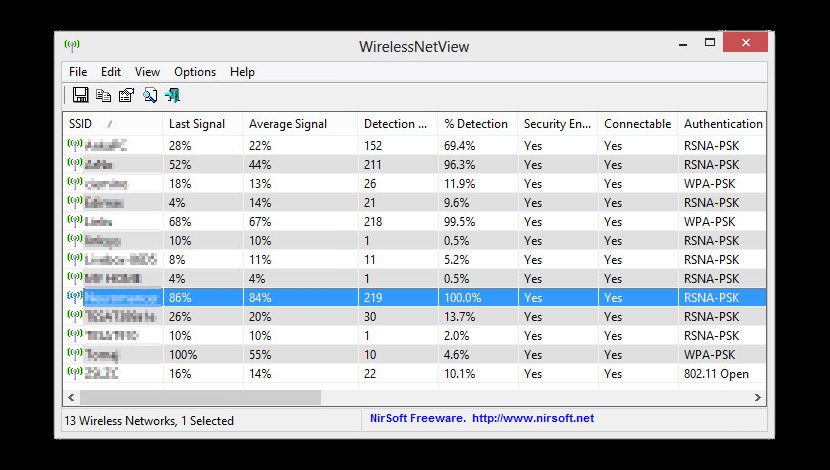The image size is (830, 470).
Task: Open the View menu
Action: click(147, 72)
